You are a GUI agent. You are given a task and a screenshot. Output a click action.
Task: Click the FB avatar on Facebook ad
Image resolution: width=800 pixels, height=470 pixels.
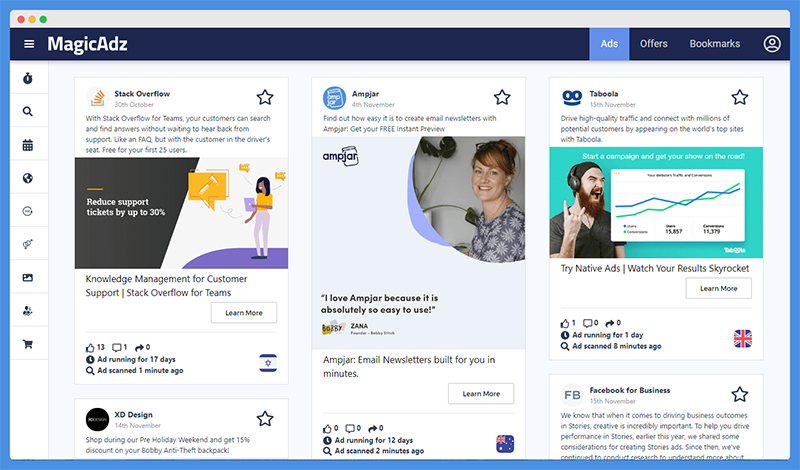coord(572,395)
